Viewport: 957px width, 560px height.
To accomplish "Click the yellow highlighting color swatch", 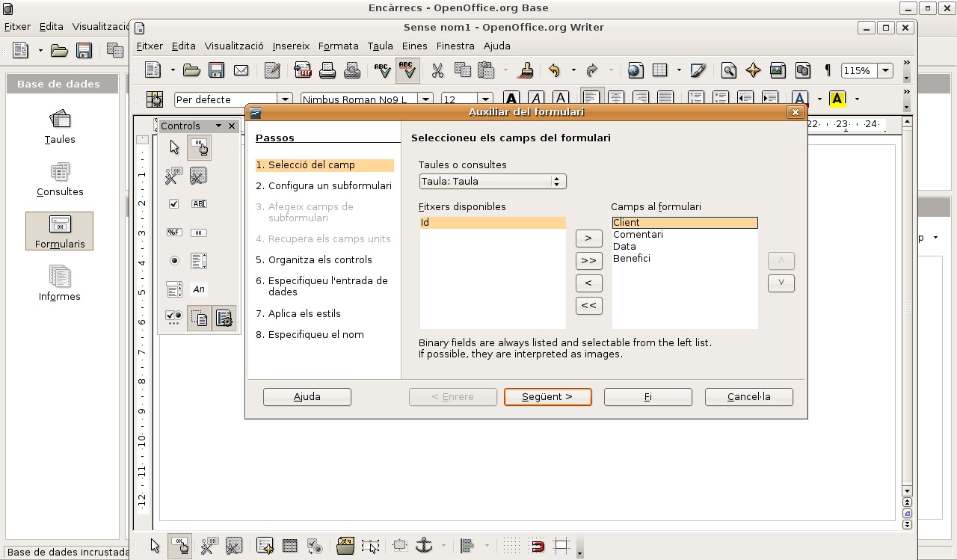I will [837, 98].
